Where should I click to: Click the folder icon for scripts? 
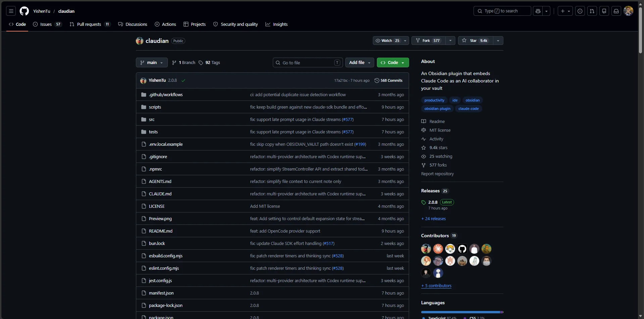144,107
